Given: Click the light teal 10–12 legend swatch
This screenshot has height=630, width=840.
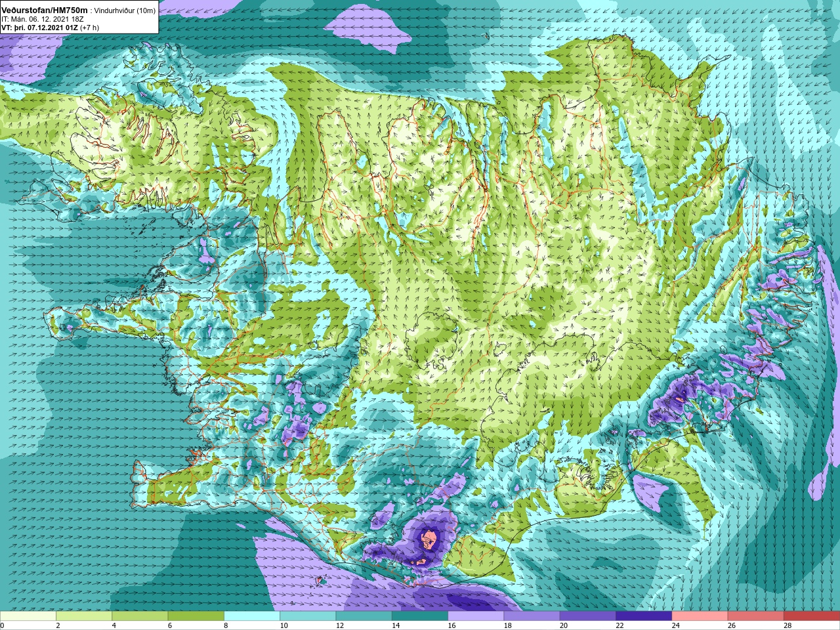Looking at the screenshot, I should [x=308, y=616].
